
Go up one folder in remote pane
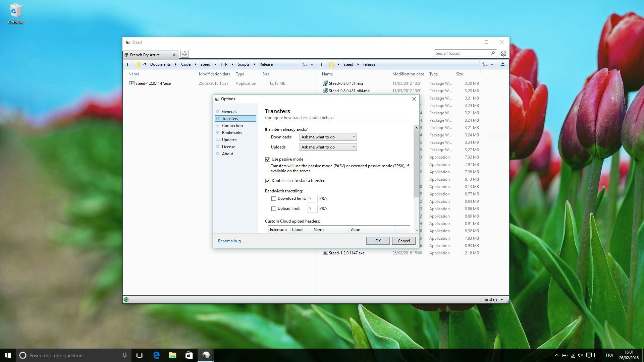click(x=321, y=64)
